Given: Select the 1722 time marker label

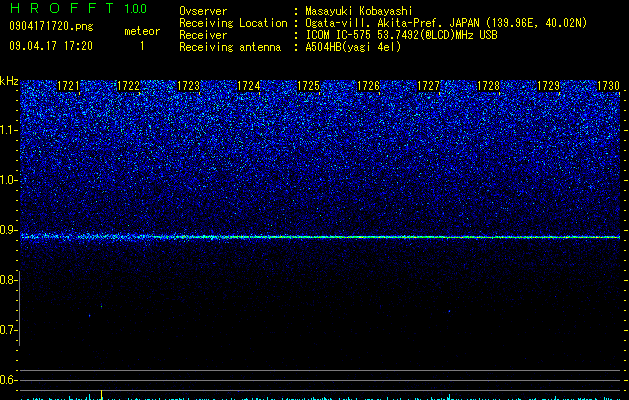Looking at the screenshot, I should pyautogui.click(x=128, y=86).
